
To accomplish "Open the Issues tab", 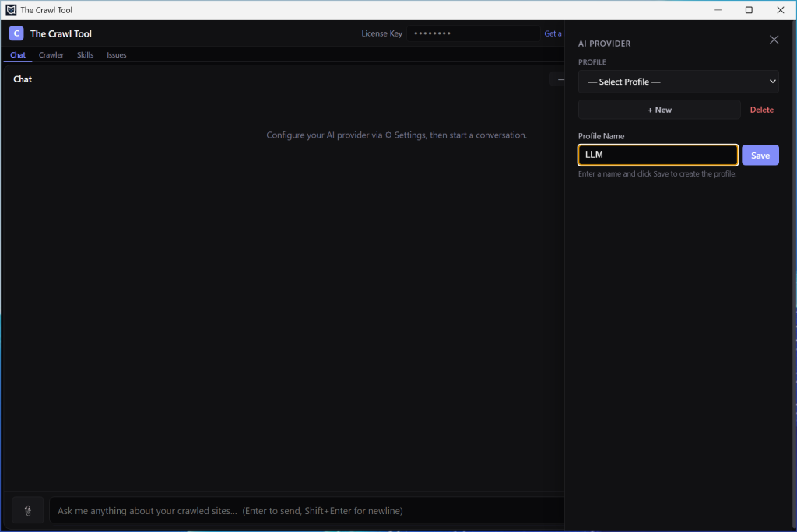I will click(x=117, y=55).
